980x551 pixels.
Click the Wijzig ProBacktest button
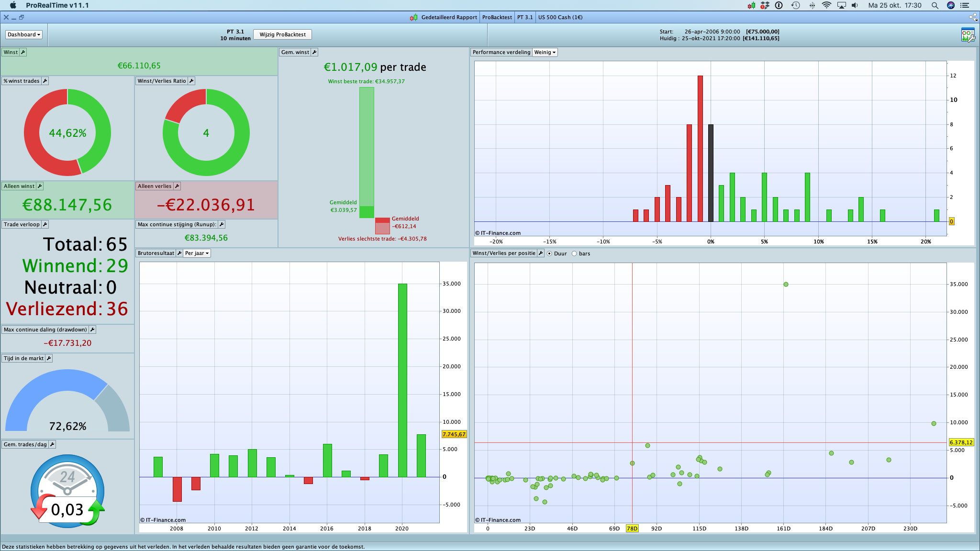(x=282, y=34)
